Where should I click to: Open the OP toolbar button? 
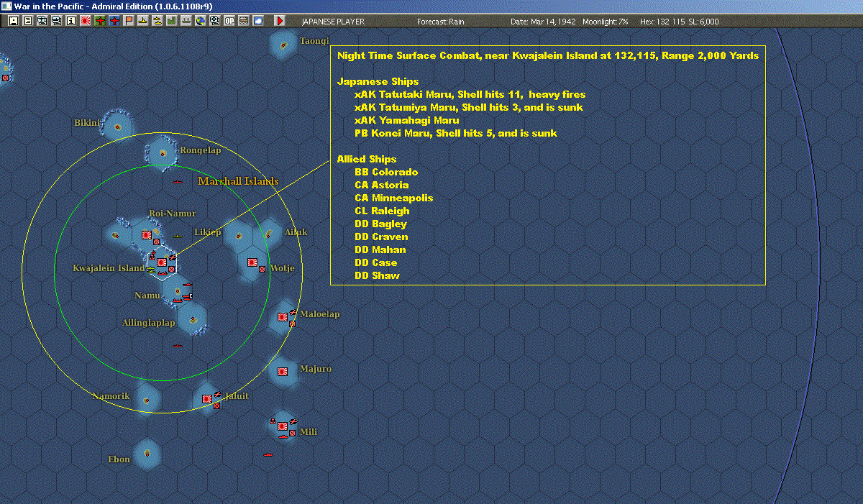[x=229, y=21]
